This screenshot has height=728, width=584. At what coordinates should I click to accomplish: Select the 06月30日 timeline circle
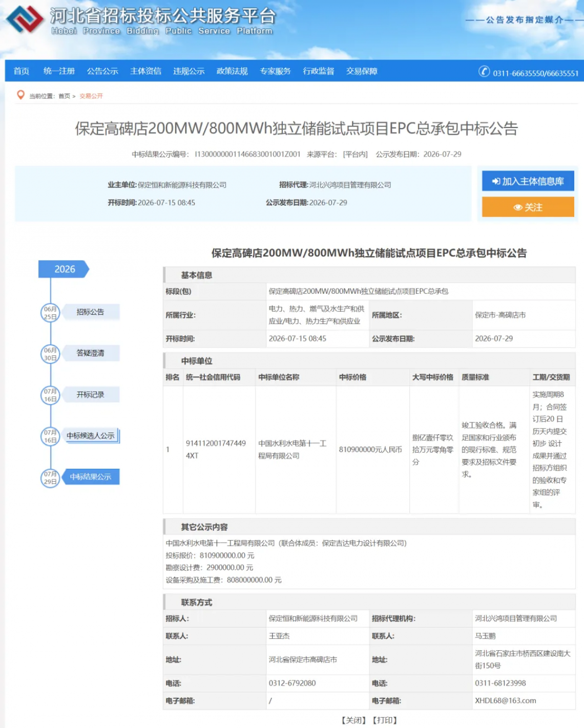[50, 354]
